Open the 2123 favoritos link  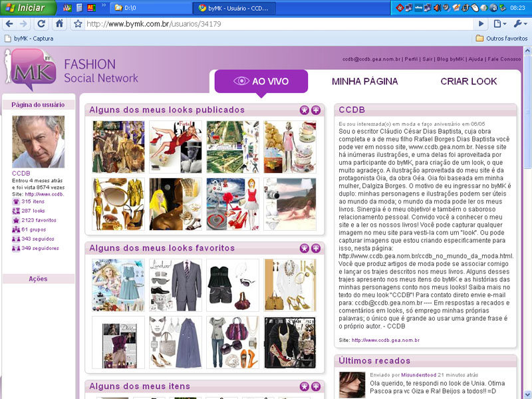(x=38, y=219)
